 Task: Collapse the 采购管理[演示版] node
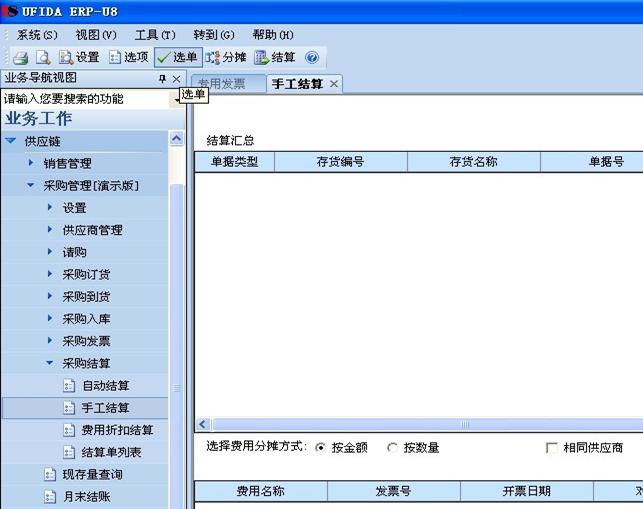pyautogui.click(x=30, y=185)
